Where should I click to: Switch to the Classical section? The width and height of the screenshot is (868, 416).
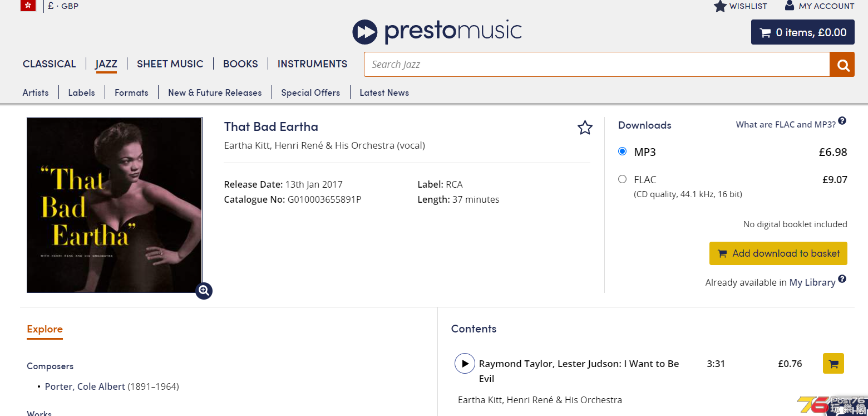[49, 64]
